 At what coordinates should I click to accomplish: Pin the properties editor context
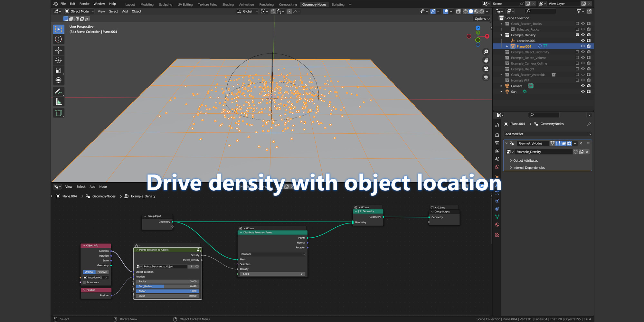589,124
